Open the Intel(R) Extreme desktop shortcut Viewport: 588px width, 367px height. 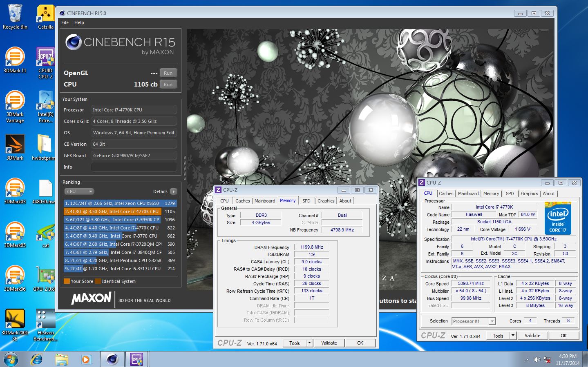tap(46, 107)
